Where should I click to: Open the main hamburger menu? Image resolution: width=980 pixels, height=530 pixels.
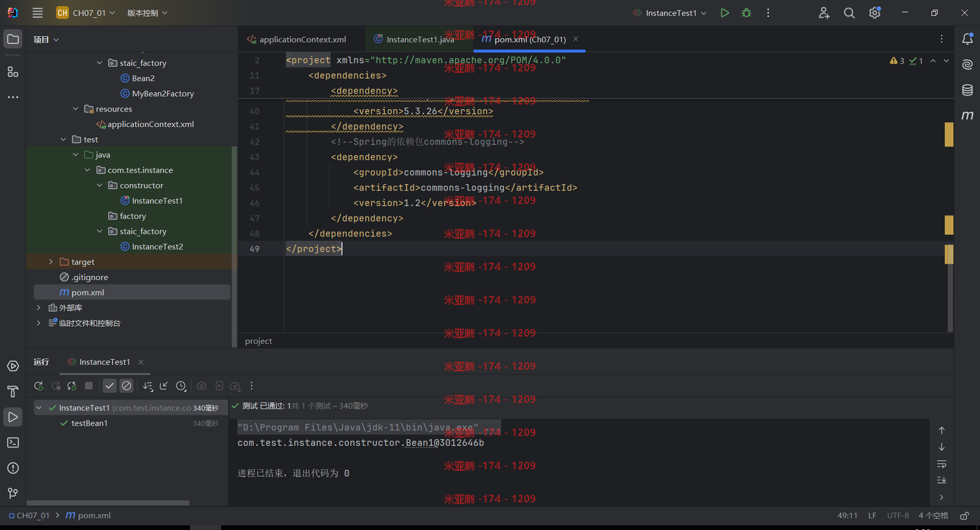(37, 13)
